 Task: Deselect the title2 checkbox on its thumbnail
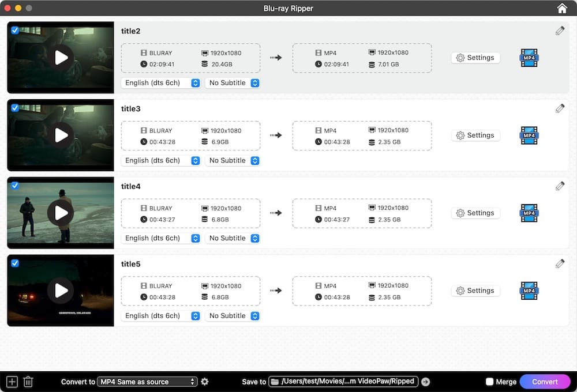[x=15, y=30]
